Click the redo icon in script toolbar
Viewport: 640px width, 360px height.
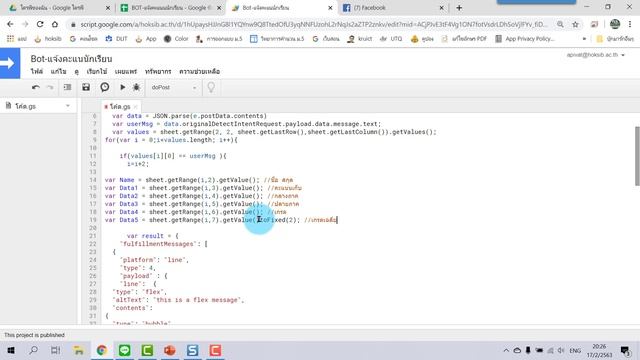pos(50,87)
